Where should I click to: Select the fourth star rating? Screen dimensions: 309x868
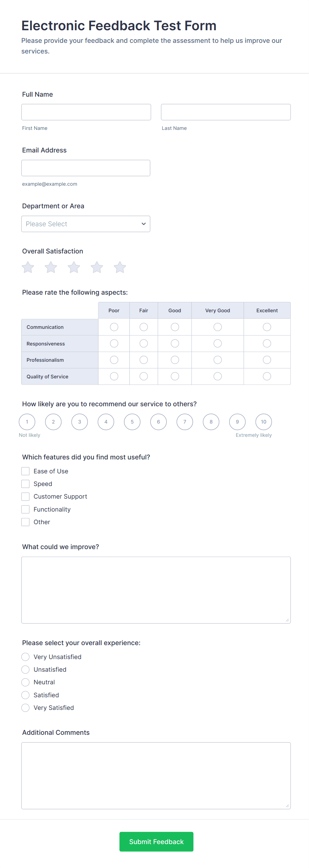(x=97, y=267)
